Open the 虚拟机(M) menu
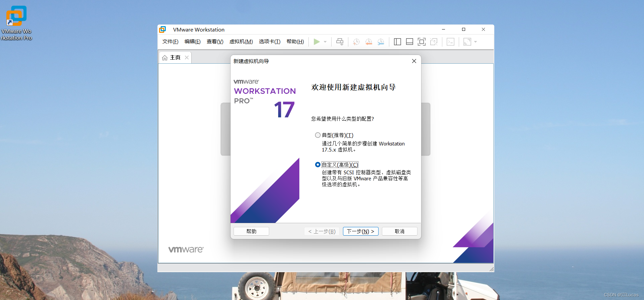 241,42
